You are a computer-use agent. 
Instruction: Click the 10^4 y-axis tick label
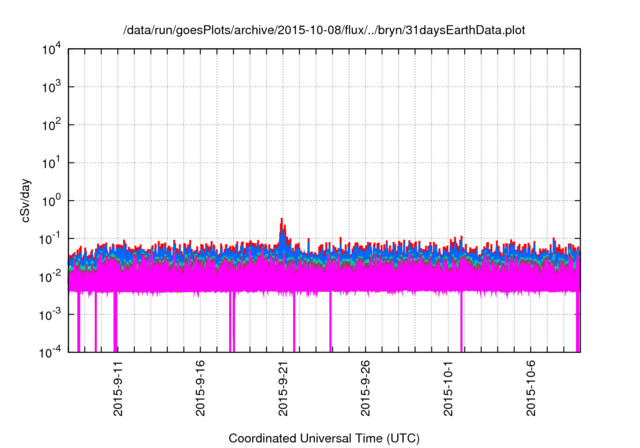pos(51,49)
